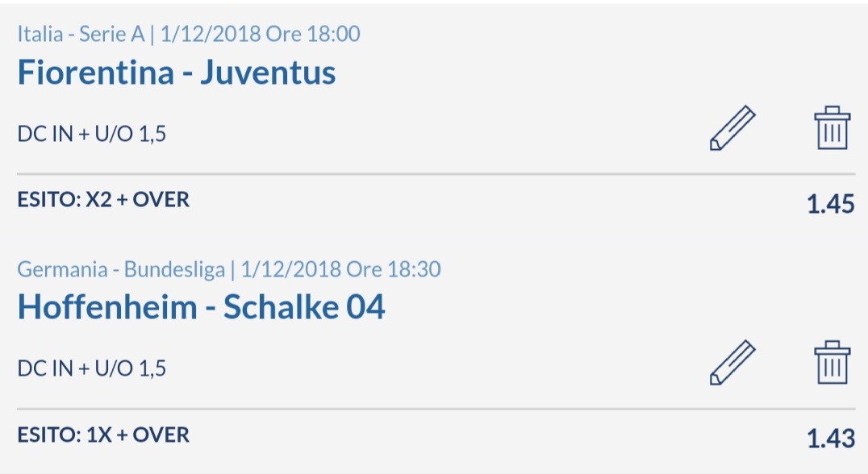Edit the Hoffenheim - Schalke 04 bet
The image size is (868, 474).
pos(732,362)
